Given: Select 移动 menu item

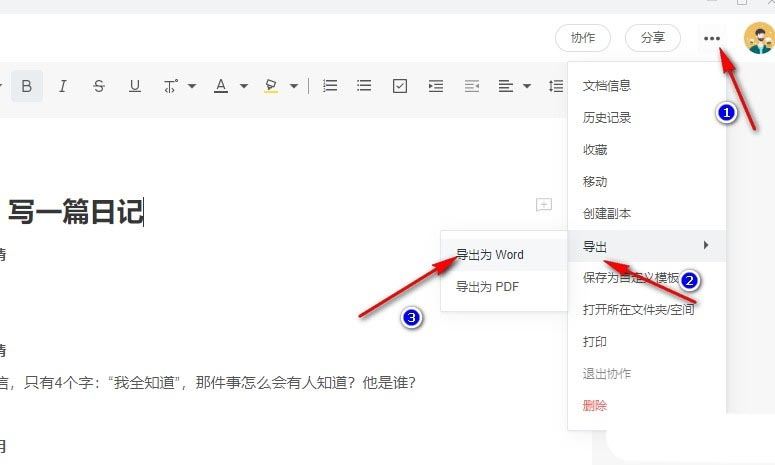Looking at the screenshot, I should tap(647, 182).
